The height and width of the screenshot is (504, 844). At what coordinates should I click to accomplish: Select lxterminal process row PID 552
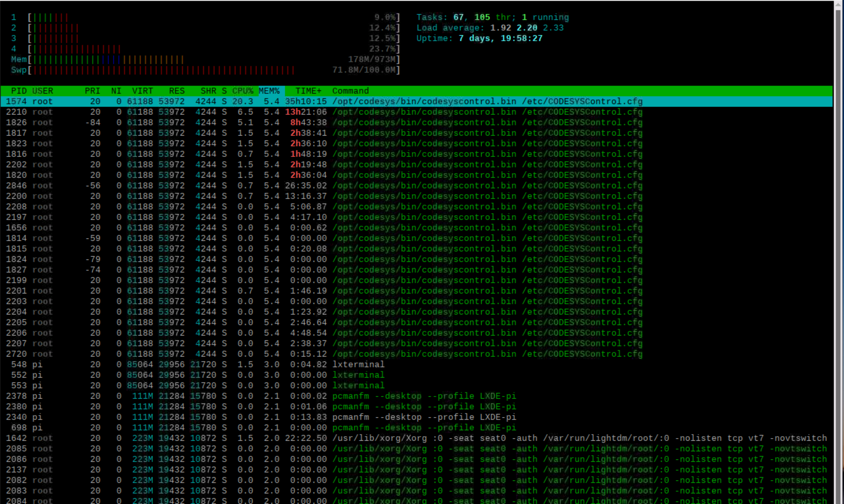click(x=416, y=375)
